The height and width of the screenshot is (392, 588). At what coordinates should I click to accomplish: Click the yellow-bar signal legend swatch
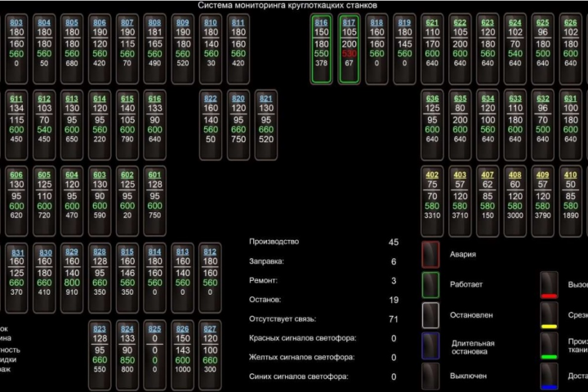(x=549, y=315)
